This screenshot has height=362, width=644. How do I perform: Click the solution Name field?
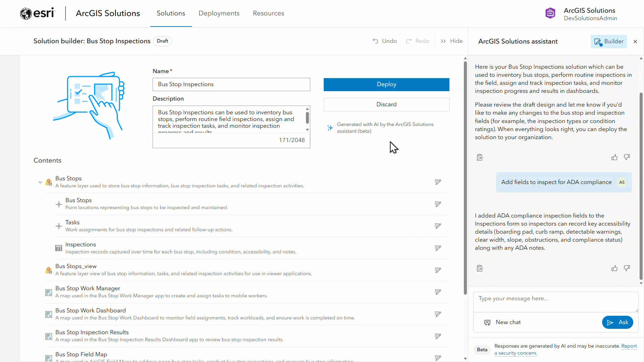click(x=231, y=84)
